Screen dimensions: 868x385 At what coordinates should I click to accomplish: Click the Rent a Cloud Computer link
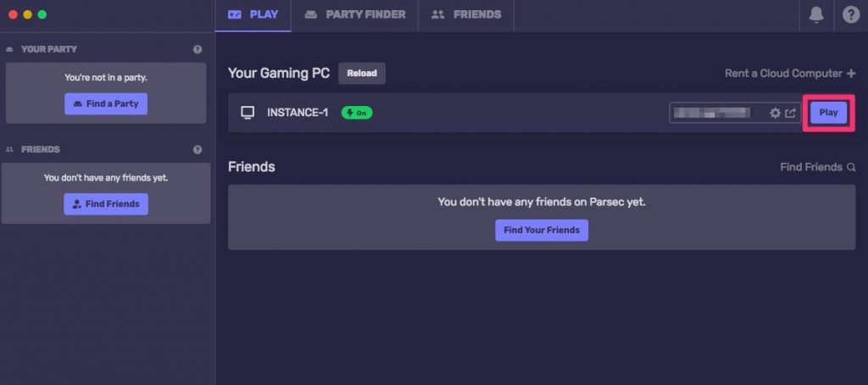point(783,73)
